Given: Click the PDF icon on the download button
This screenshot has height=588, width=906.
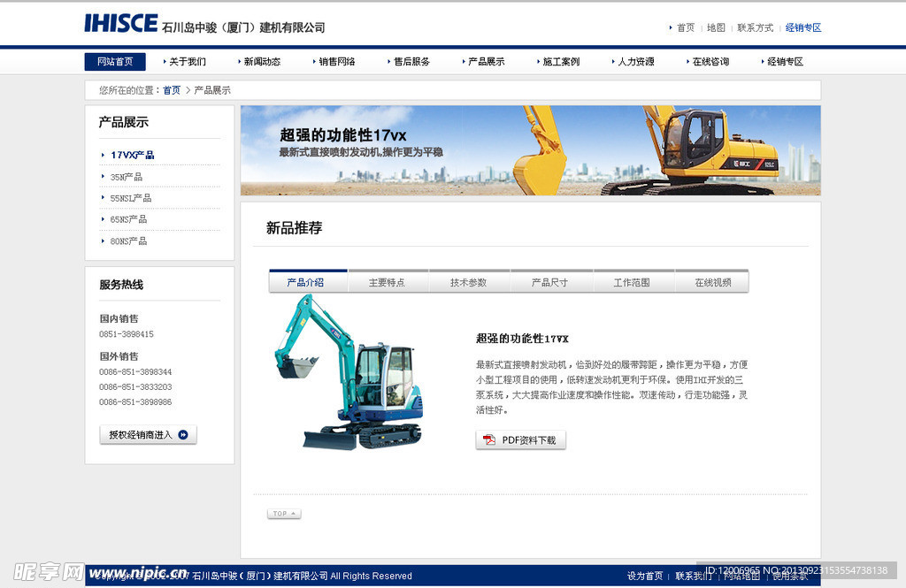Looking at the screenshot, I should click(488, 440).
